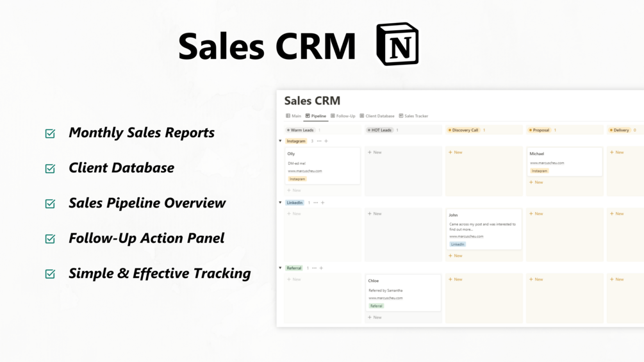Viewport: 644px width, 362px height.
Task: Click + New below the John card
Action: click(455, 256)
